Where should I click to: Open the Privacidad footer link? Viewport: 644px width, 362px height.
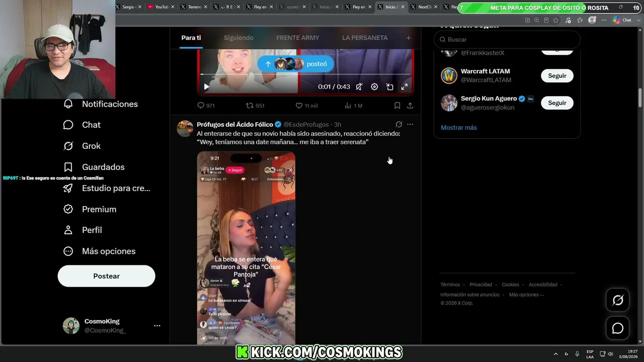(481, 285)
